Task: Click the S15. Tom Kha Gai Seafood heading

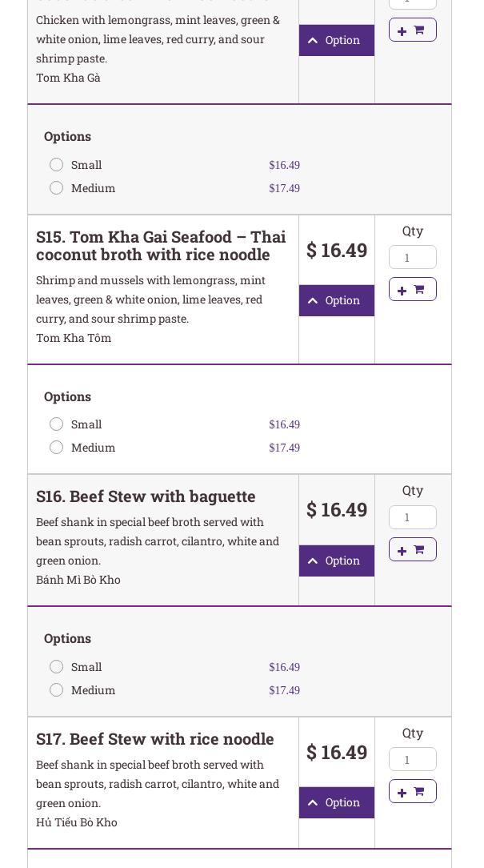Action: [161, 246]
